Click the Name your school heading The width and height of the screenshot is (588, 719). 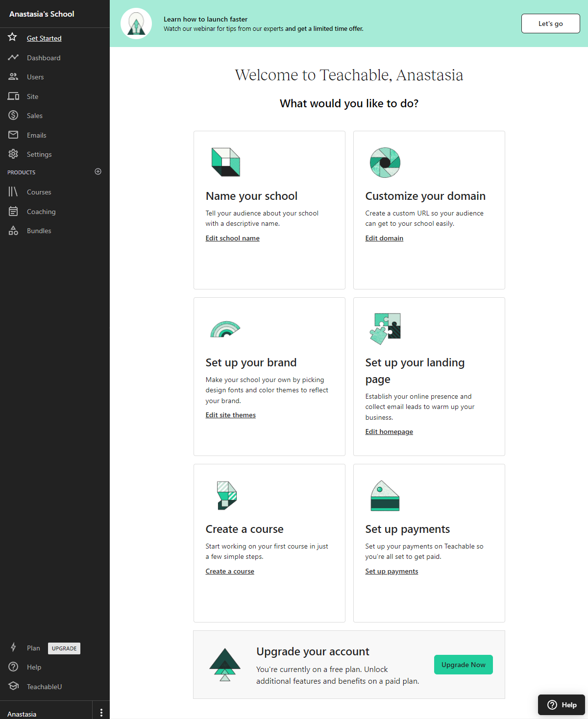pyautogui.click(x=251, y=196)
